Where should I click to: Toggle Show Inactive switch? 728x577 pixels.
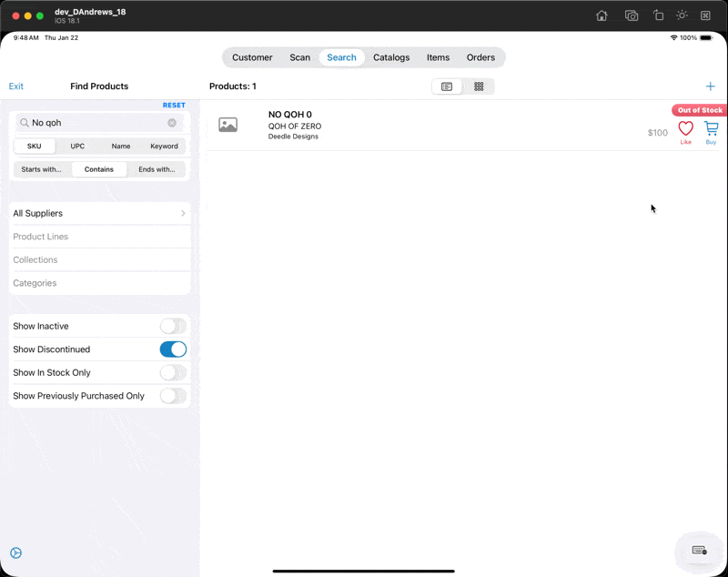click(x=173, y=327)
